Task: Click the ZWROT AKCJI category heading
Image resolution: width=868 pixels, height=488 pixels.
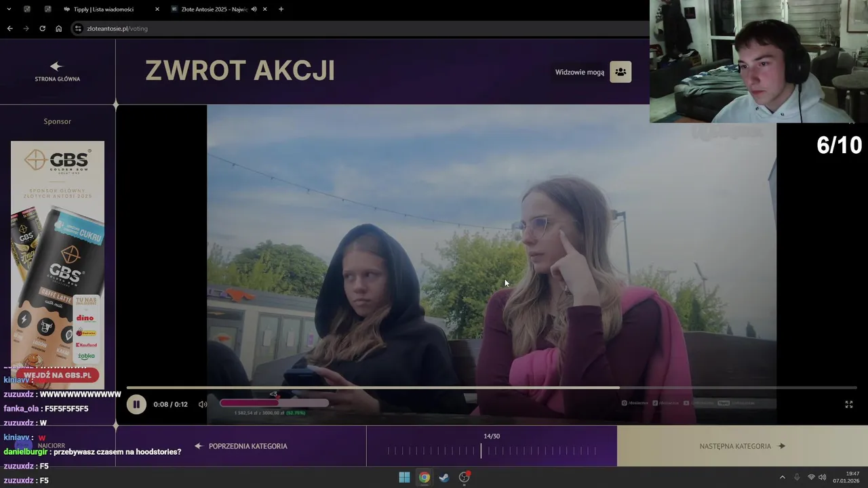Action: tap(240, 70)
